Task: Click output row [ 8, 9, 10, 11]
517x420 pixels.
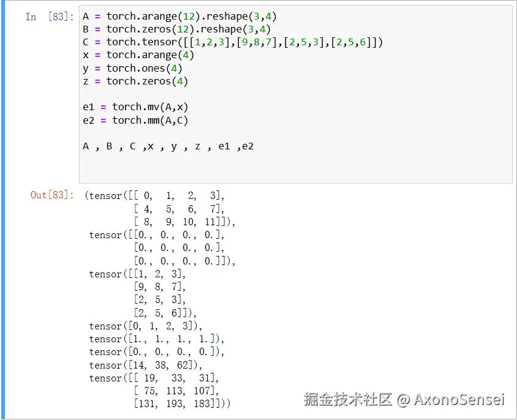Action: coord(184,222)
